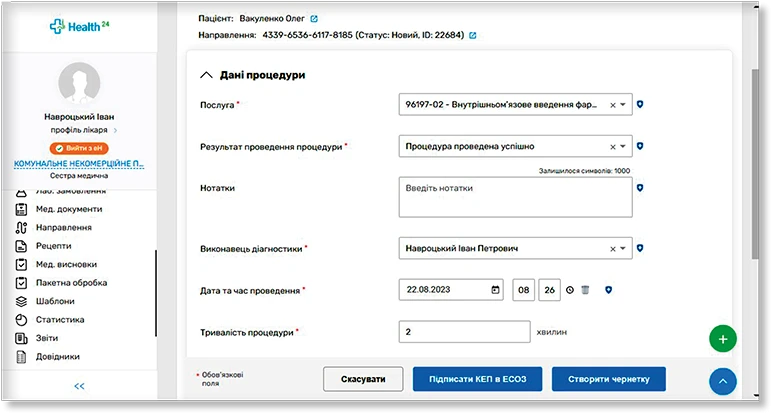Open КОМУНАЛЬНЕ НЕКОМЕРЦІЙНЕ П... organization link
The height and width of the screenshot is (415, 773).
(x=79, y=163)
